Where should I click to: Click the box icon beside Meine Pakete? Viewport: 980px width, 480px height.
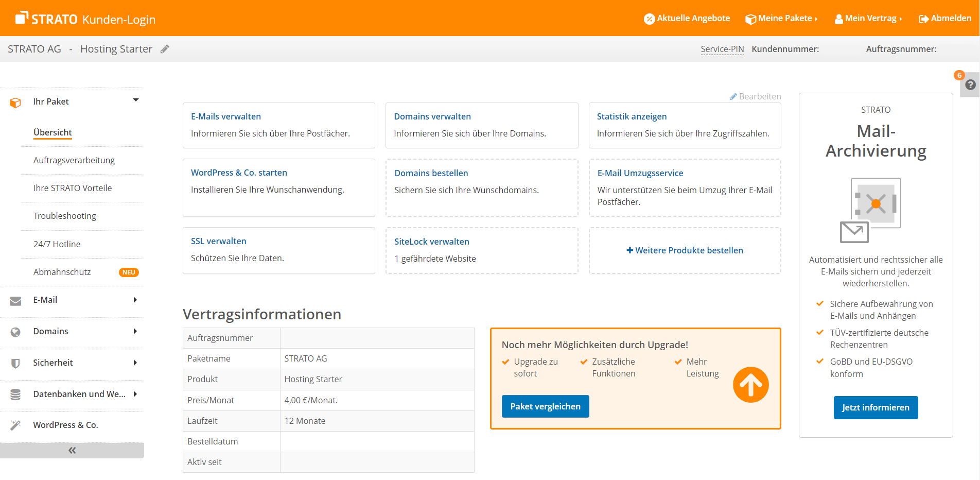pos(750,19)
